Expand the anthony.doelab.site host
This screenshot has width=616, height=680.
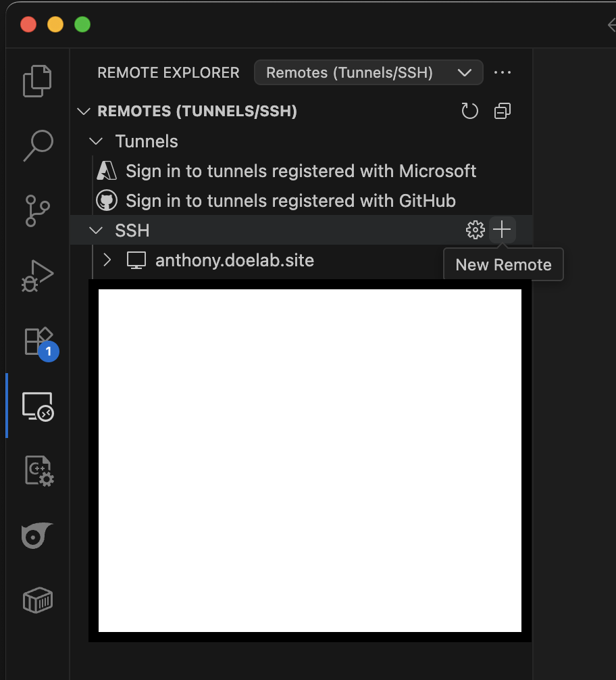[x=107, y=260]
